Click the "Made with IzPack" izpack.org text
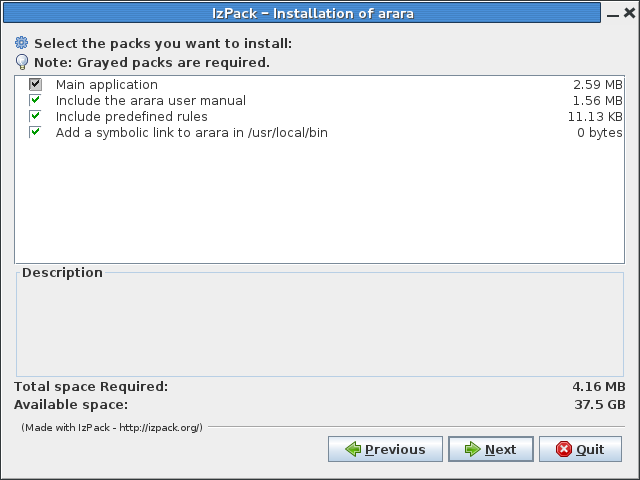 [112, 428]
